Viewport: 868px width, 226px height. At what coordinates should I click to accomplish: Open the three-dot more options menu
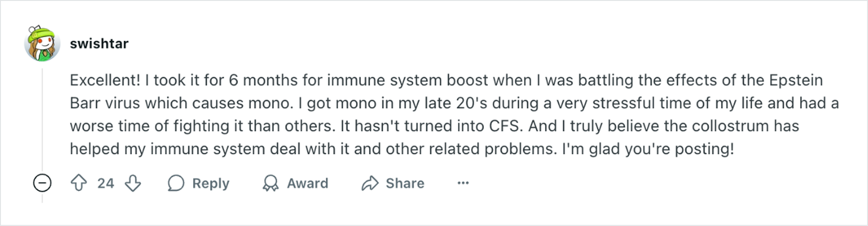(x=463, y=183)
